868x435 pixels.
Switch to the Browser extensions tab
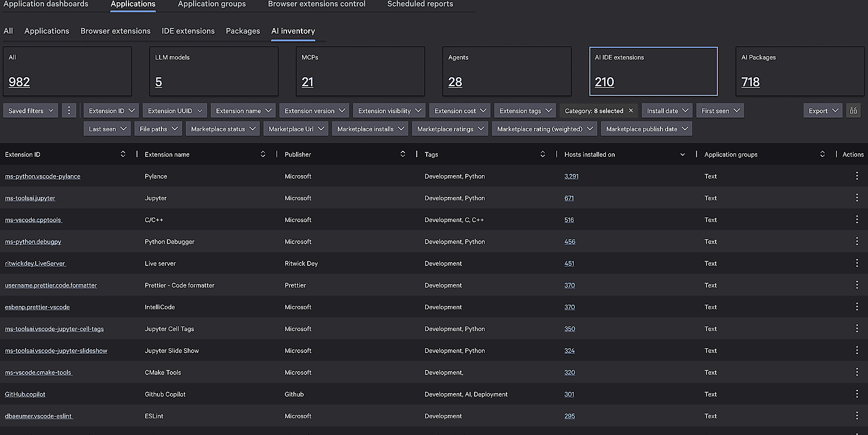115,31
